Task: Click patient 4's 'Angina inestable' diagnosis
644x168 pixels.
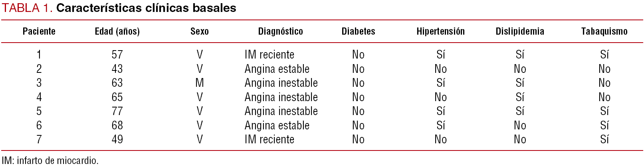Action: coord(281,97)
